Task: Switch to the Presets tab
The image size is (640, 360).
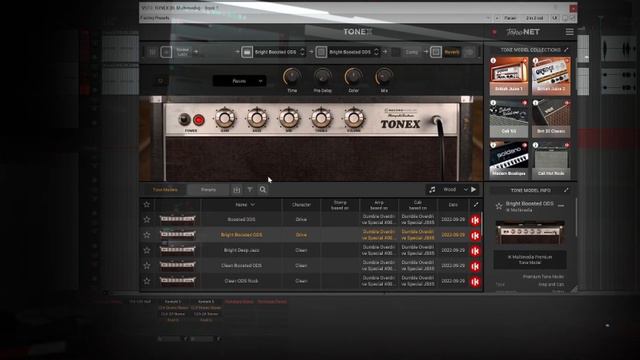Action: point(208,190)
